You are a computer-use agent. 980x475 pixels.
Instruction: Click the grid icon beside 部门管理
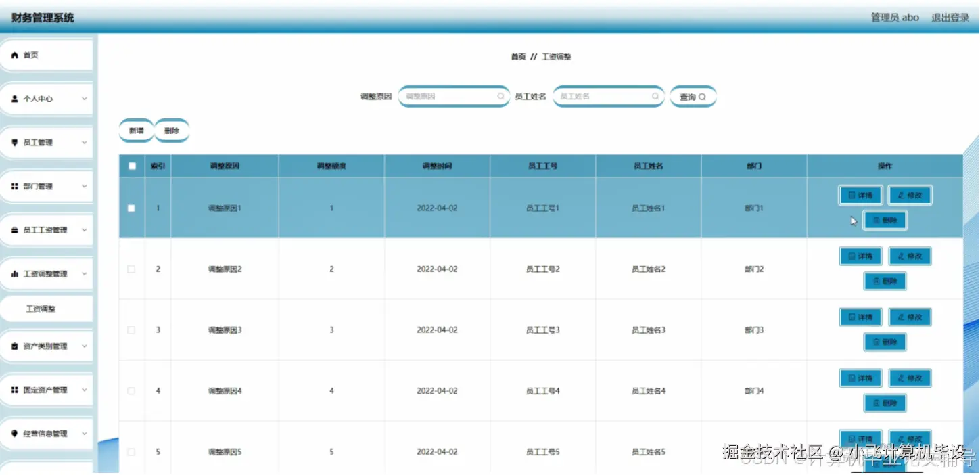(15, 186)
